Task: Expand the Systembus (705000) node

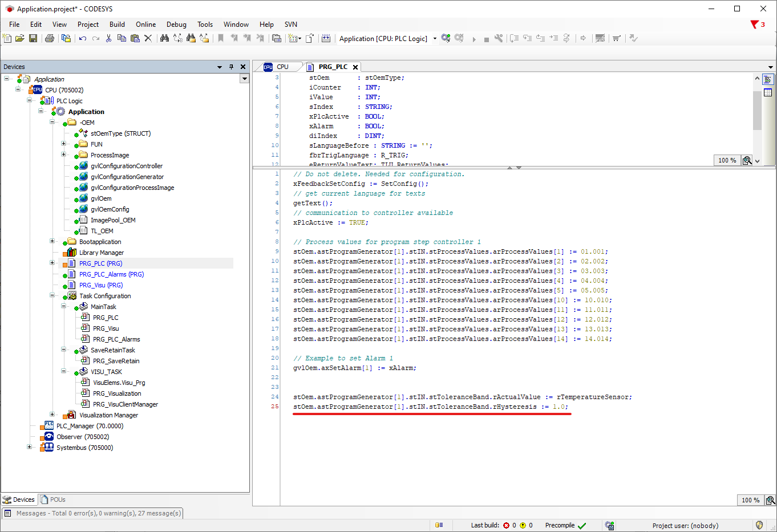Action: point(30,448)
